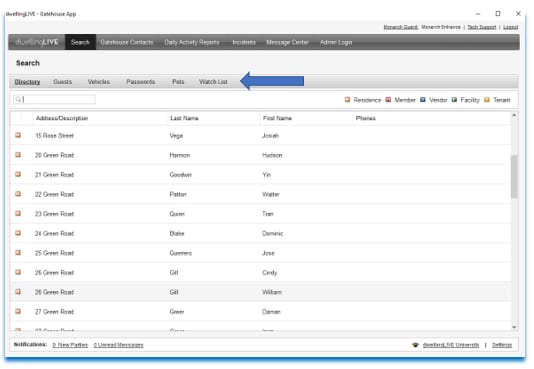Select last name 'Guerrero'

pyautogui.click(x=180, y=253)
